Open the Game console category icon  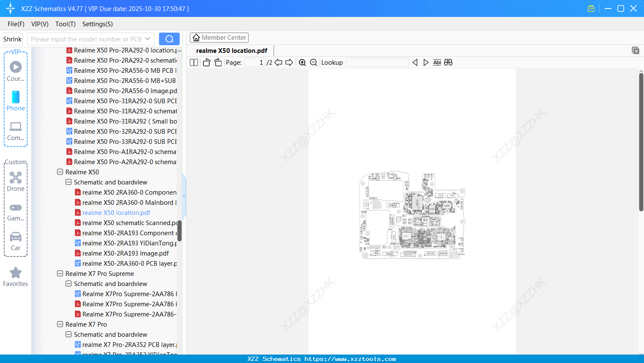click(16, 212)
